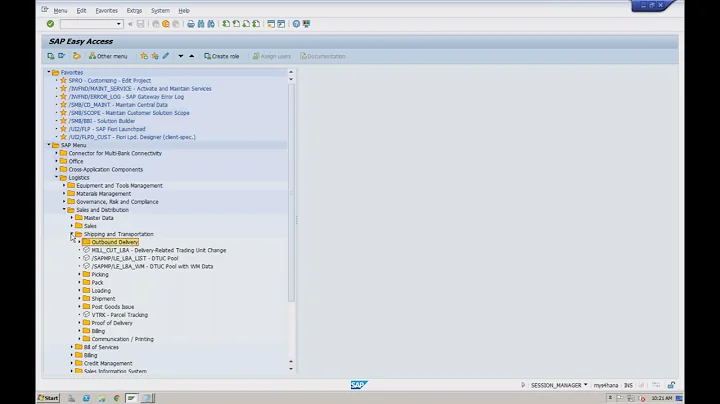Click the lock icon in status bar
The image size is (720, 404).
click(671, 385)
